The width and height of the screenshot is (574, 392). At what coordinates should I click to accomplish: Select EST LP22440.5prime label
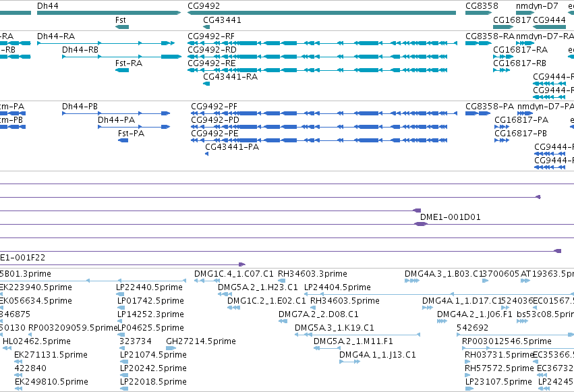(x=149, y=287)
